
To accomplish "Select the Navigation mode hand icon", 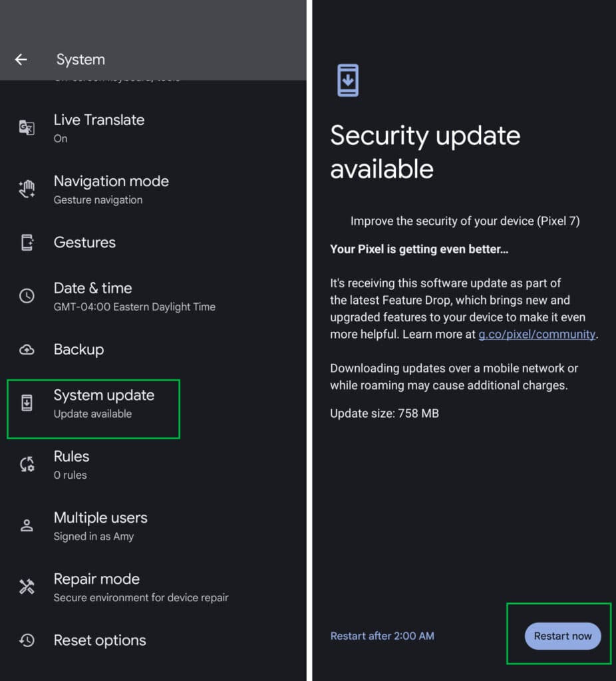I will [27, 189].
